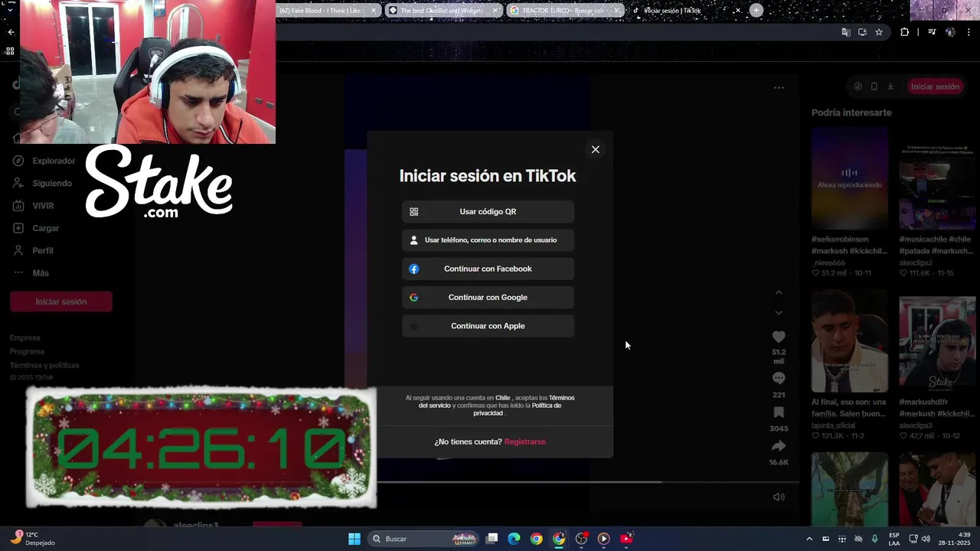Bookmark the video with save icon
This screenshot has width=980, height=551.
(x=779, y=412)
